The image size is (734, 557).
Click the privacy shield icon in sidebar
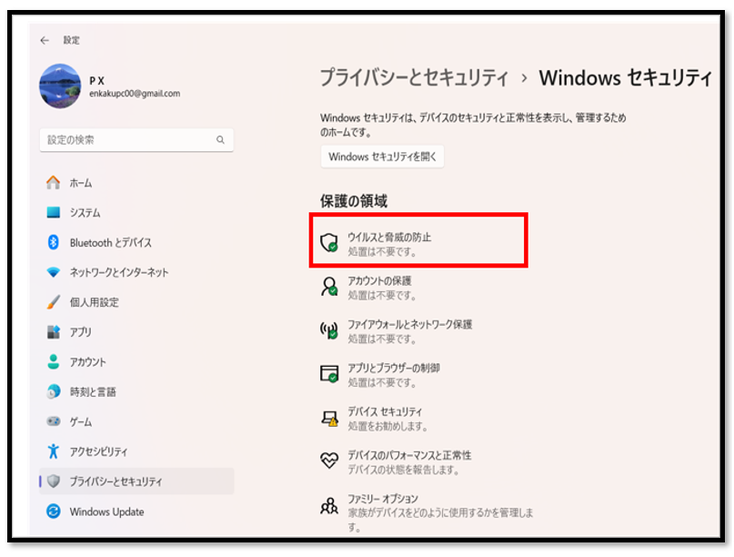pos(54,481)
